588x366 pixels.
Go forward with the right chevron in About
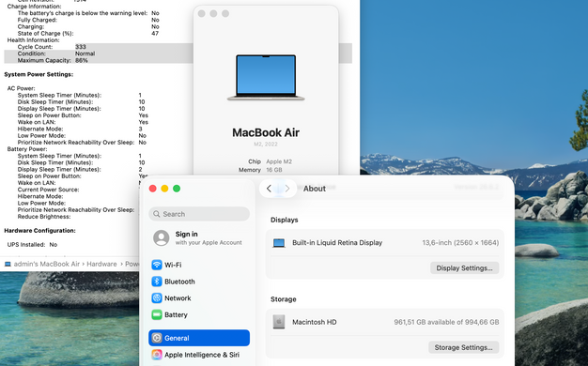(x=287, y=189)
